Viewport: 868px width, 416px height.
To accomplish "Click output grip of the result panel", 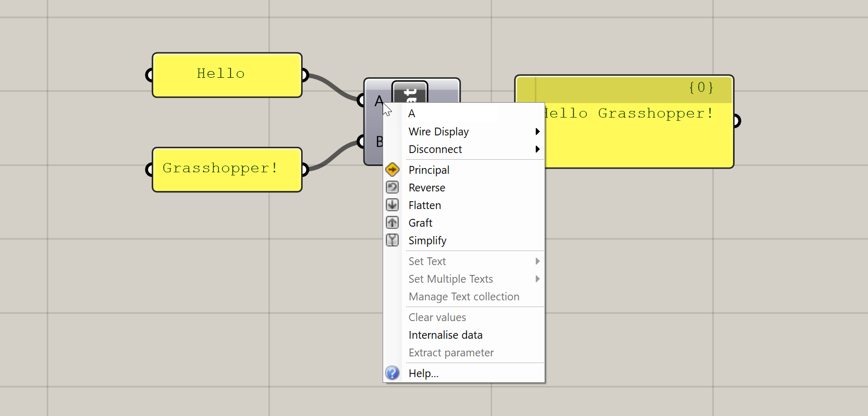I will tap(737, 121).
